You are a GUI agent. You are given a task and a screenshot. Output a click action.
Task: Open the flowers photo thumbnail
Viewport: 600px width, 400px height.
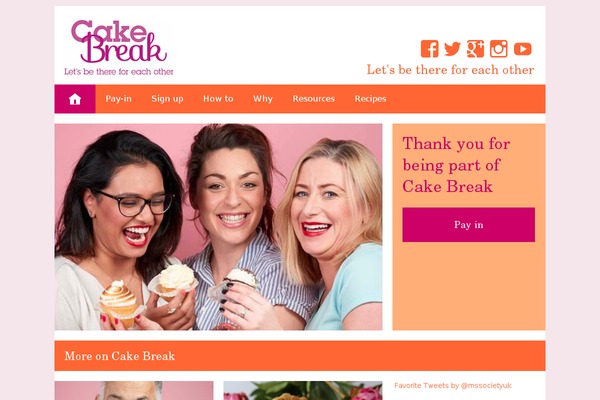(303, 390)
